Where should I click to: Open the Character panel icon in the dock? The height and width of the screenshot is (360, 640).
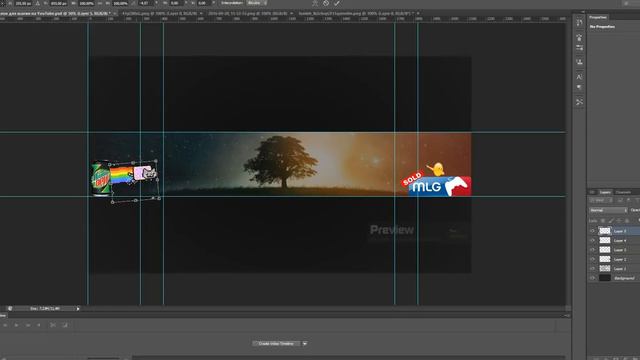coord(579,76)
